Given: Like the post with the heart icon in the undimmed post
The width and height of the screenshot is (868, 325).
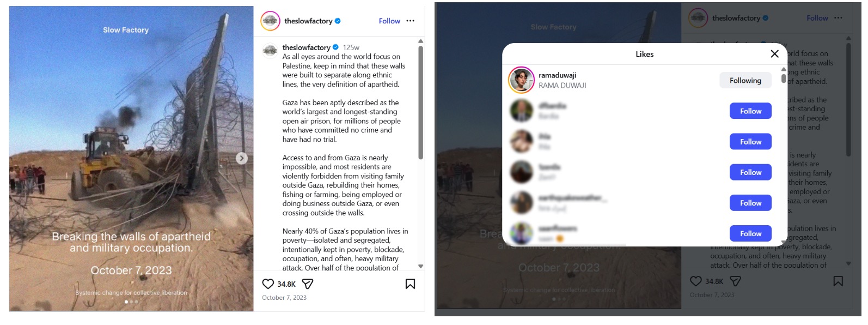Looking at the screenshot, I should (x=268, y=284).
